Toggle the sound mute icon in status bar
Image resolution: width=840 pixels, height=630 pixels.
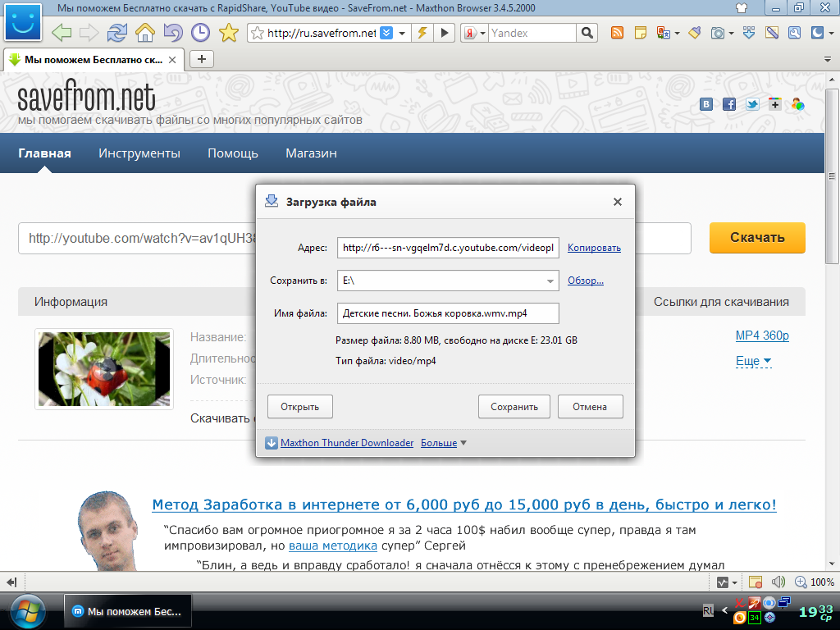[x=778, y=582]
